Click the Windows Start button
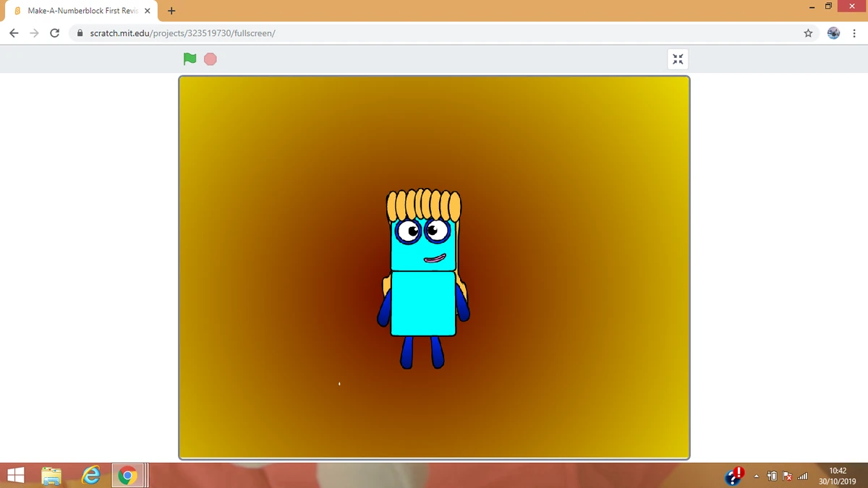 [x=15, y=476]
